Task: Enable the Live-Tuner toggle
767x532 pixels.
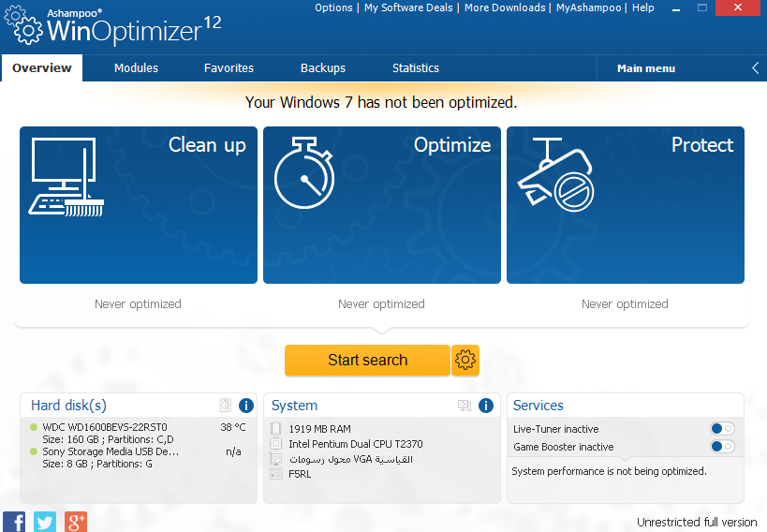Action: pyautogui.click(x=722, y=429)
